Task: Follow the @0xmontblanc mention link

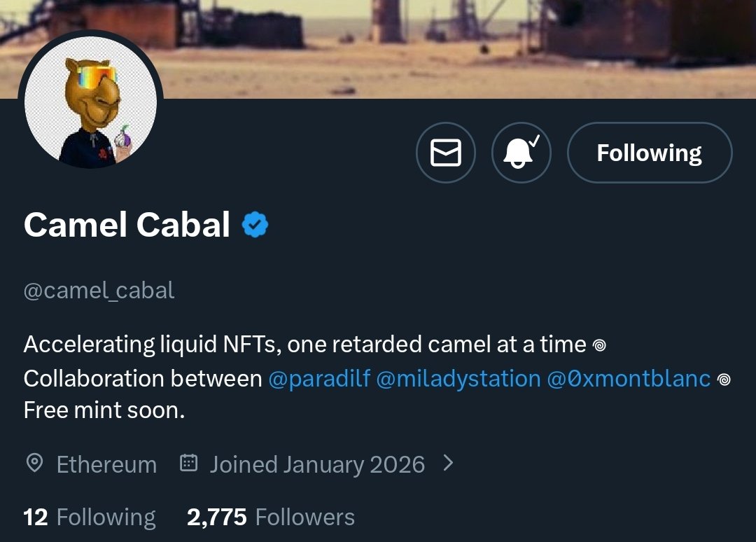Action: (629, 379)
